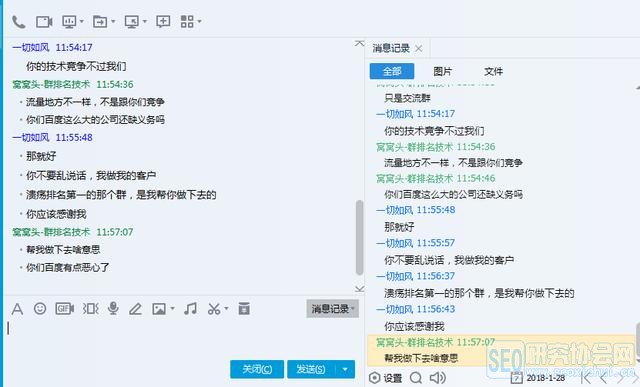
Task: Click the magnifier search icon in message records
Action: pyautogui.click(x=416, y=378)
